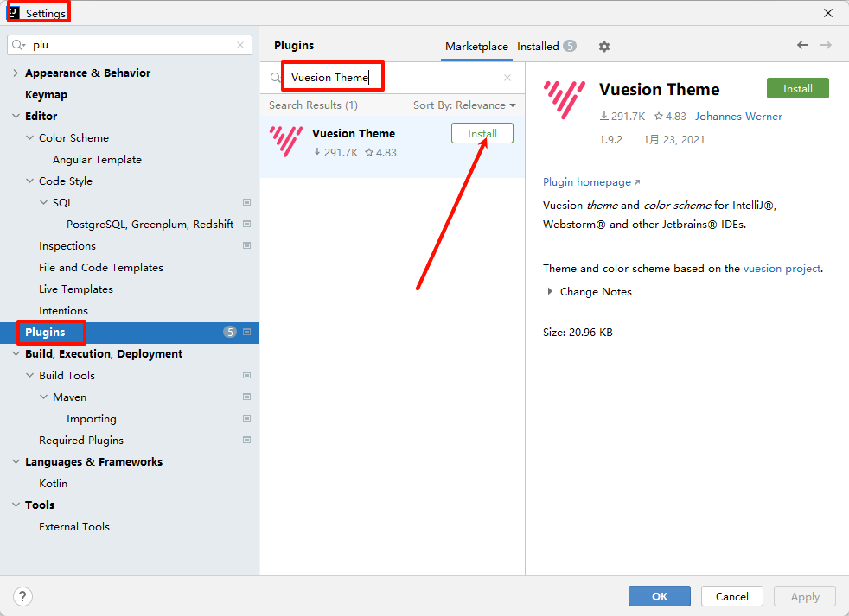
Task: Select PostgreSQL, Greenplum, Redshift item
Action: pos(150,224)
